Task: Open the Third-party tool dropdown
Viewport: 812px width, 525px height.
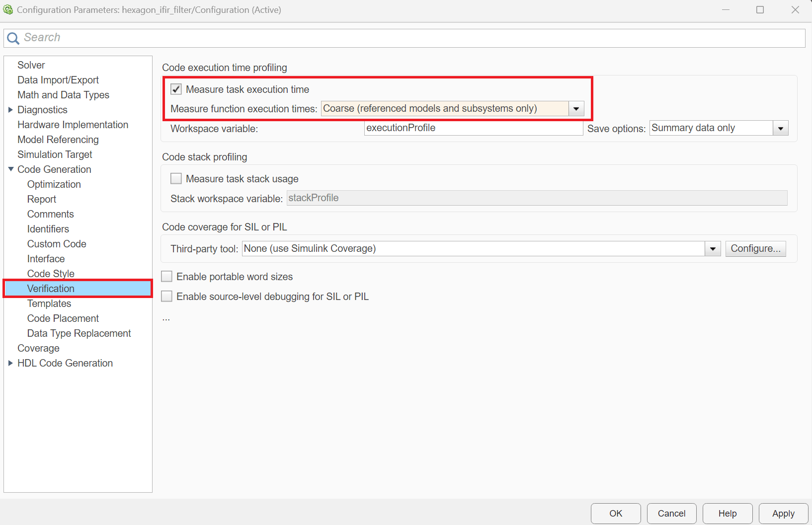Action: [713, 249]
